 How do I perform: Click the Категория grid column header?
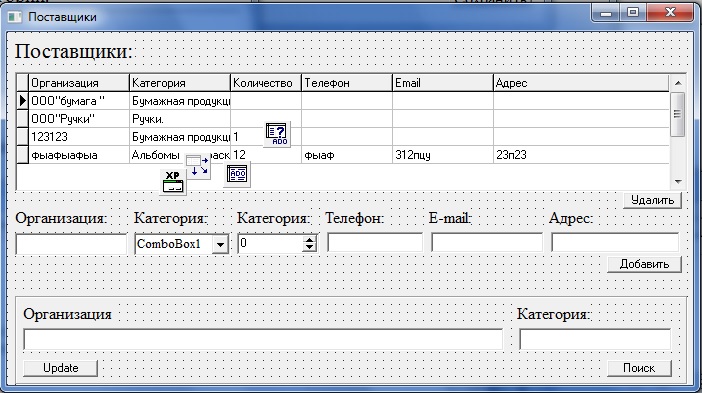180,83
